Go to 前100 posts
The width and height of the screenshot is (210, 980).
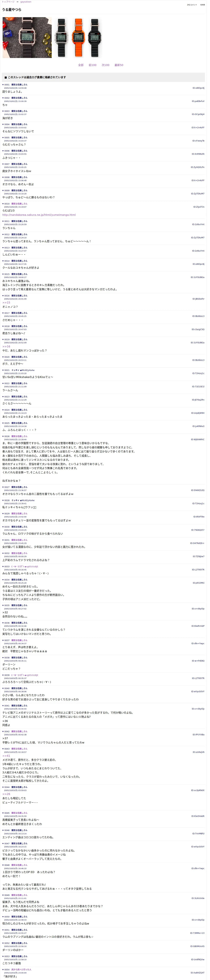click(93, 65)
